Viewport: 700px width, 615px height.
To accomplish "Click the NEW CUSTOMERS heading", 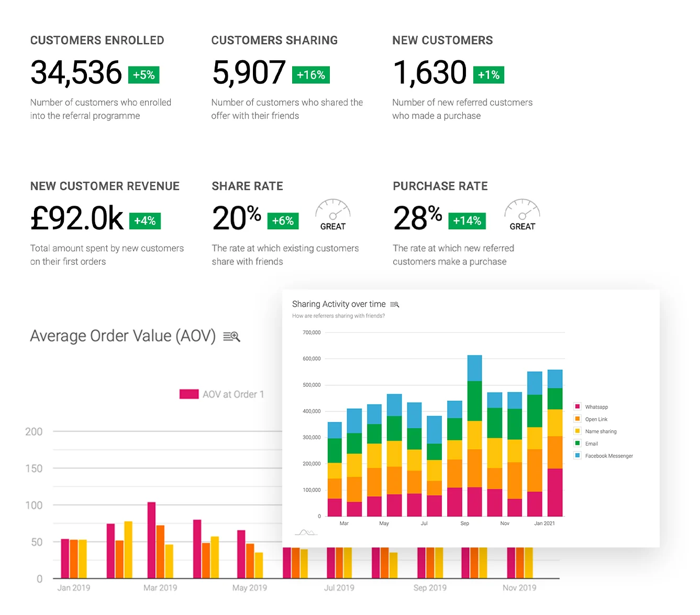I will pyautogui.click(x=443, y=40).
